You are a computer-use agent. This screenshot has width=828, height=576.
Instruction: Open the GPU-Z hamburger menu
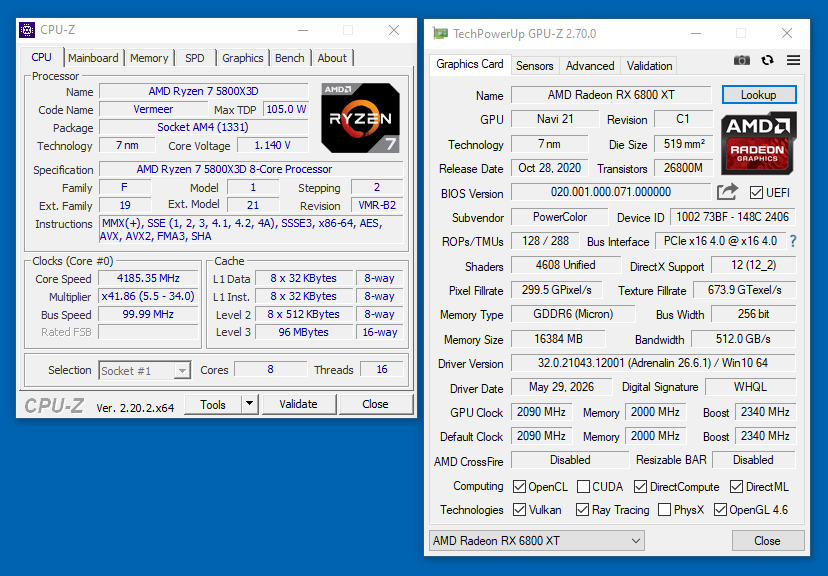click(793, 60)
